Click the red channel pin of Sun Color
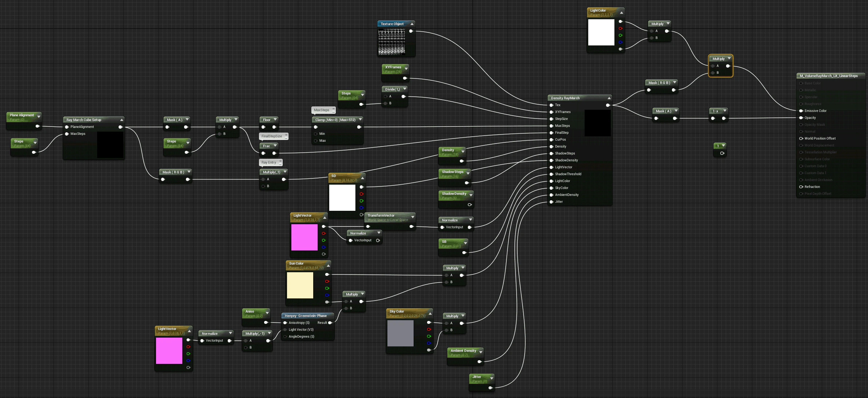Screen dimensions: 868x398 [327, 281]
